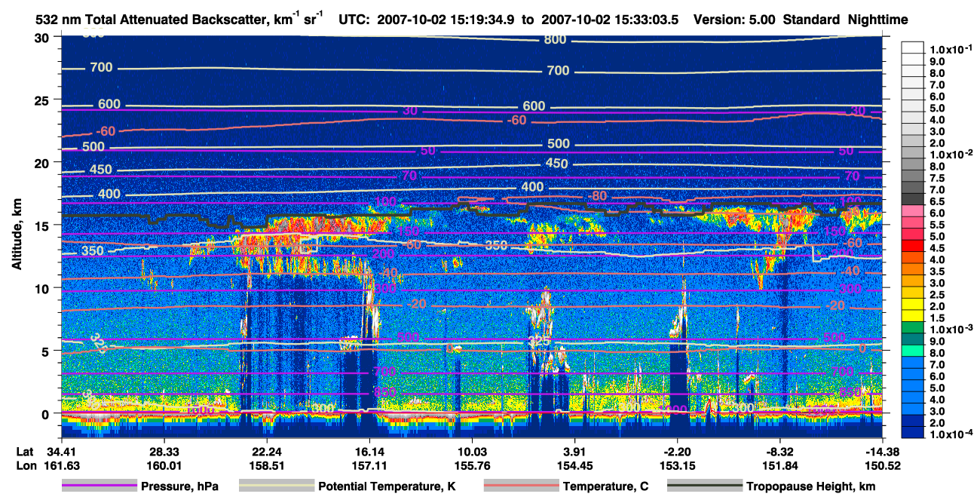Click the 'Pressure, hPa' legend label
Image resolution: width=980 pixels, height=503 pixels.
coord(179,486)
